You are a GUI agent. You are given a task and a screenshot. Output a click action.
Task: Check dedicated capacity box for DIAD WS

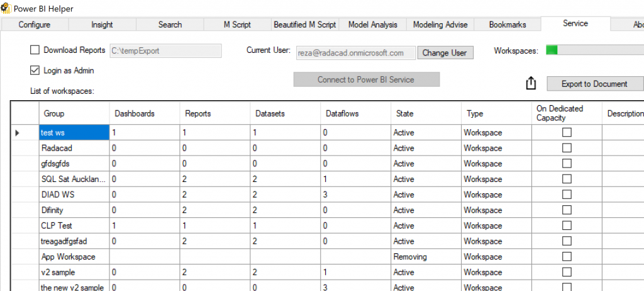click(567, 195)
